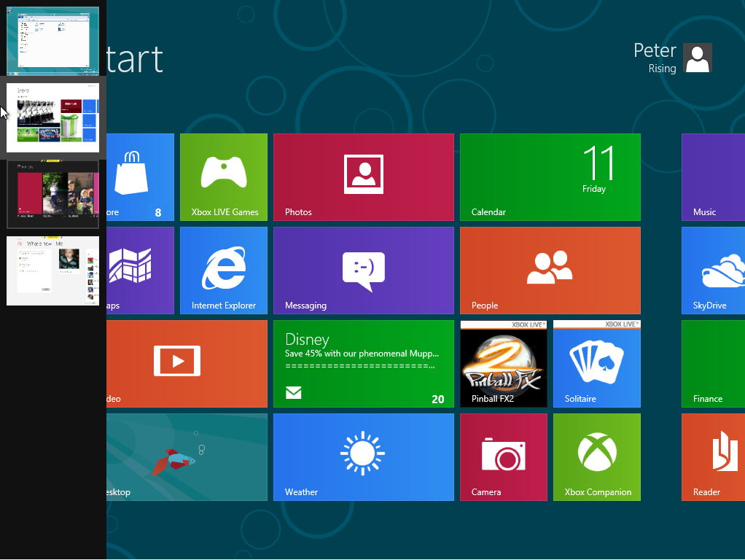Launch Internet Explorer tile

pyautogui.click(x=224, y=271)
